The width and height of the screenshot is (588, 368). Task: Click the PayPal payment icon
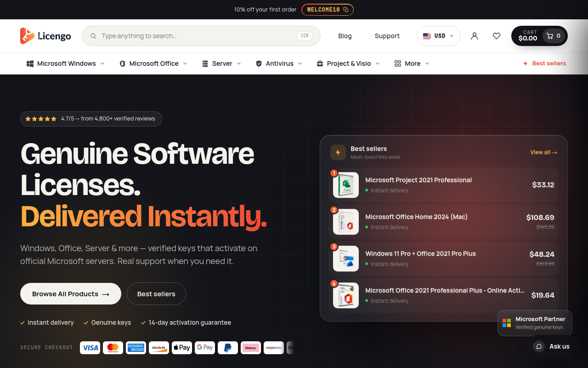pos(228,348)
